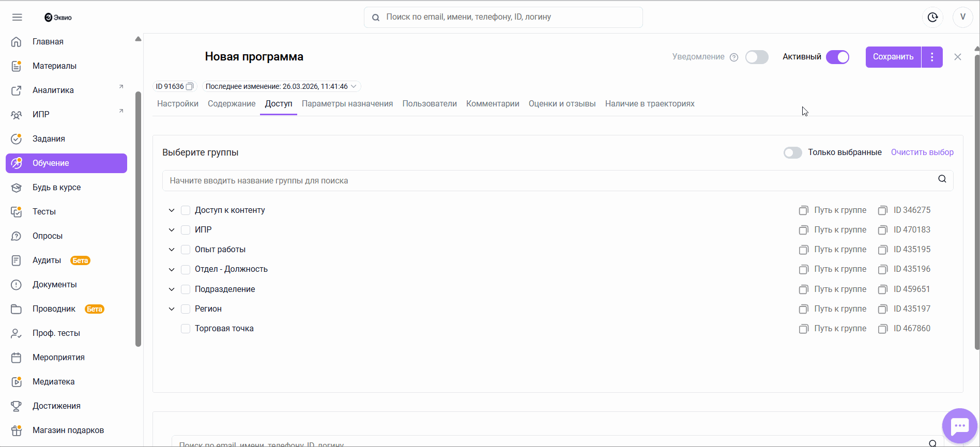Close the program editor with X
The image size is (980, 447).
pos(958,57)
